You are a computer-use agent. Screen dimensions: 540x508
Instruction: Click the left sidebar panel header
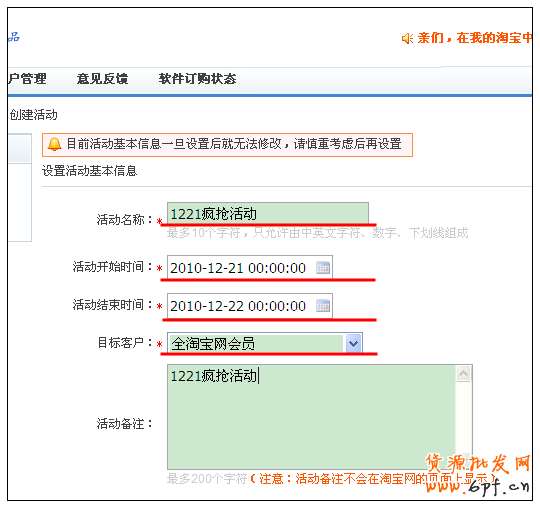click(20, 148)
